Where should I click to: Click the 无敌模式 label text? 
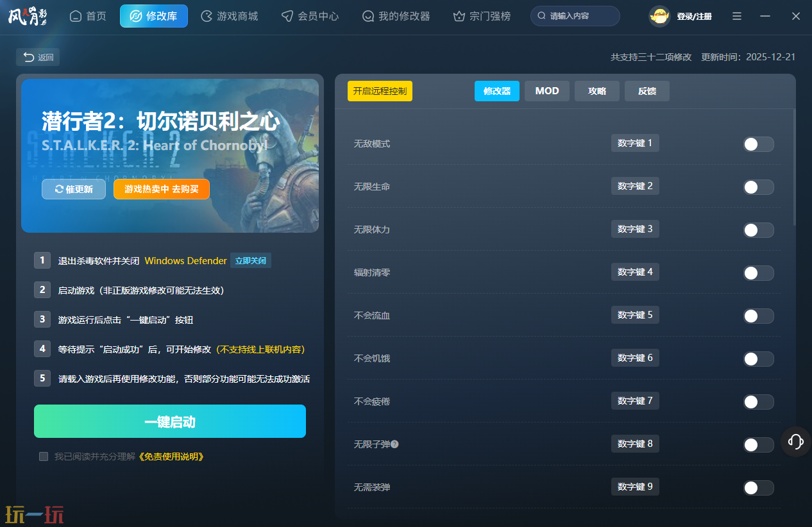tap(372, 144)
